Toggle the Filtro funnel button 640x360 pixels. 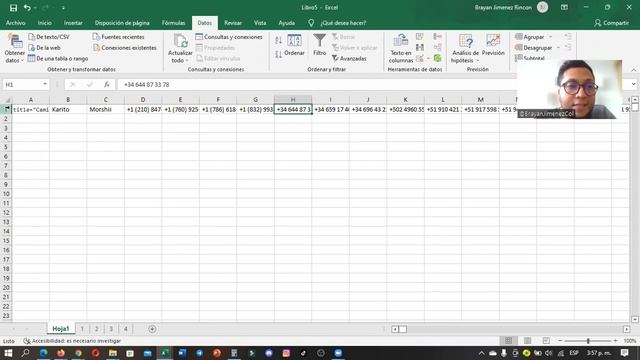(x=320, y=45)
